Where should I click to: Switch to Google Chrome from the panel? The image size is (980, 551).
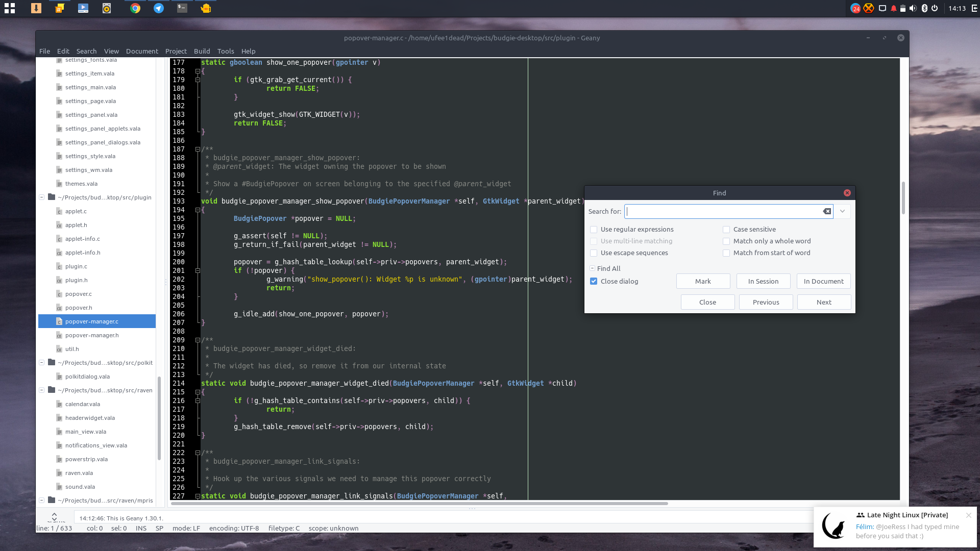tap(135, 8)
